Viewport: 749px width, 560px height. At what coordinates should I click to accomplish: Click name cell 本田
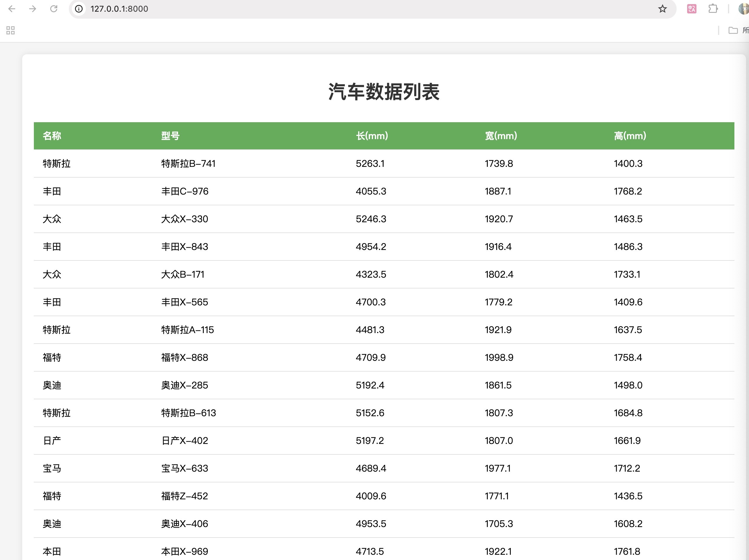[52, 552]
